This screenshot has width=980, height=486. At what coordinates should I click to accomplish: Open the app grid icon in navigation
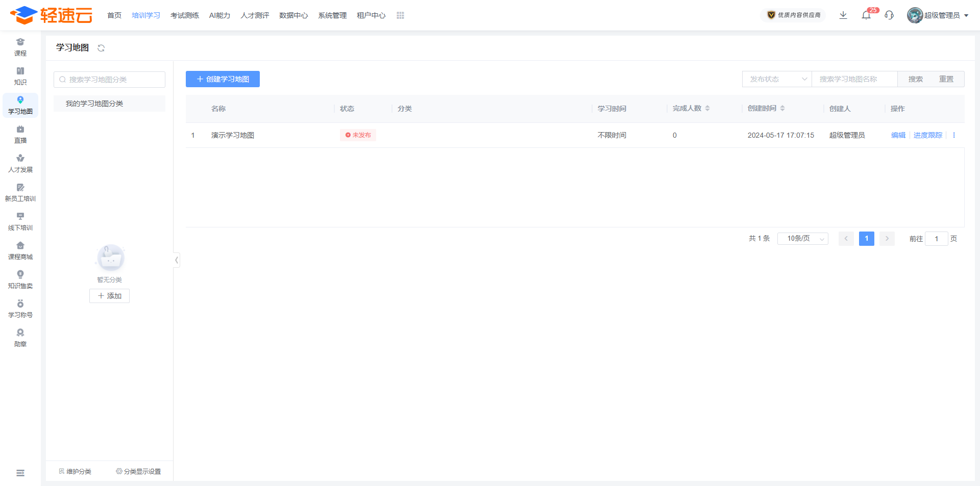tap(400, 16)
